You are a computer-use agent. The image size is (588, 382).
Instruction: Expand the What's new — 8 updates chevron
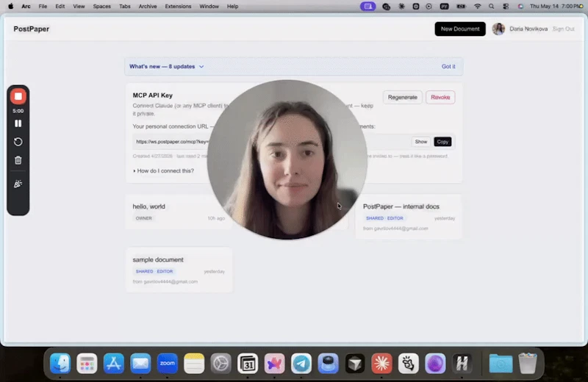coord(201,67)
